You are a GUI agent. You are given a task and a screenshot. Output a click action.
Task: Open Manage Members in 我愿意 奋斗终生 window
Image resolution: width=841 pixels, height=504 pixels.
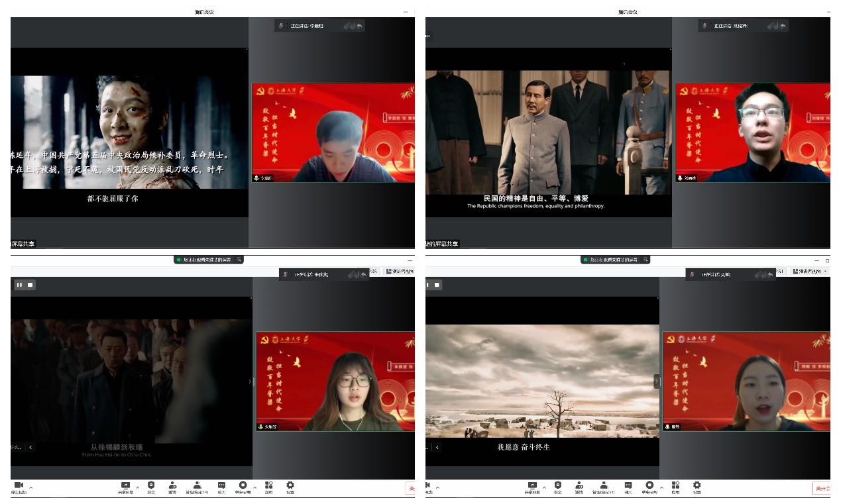click(x=604, y=487)
